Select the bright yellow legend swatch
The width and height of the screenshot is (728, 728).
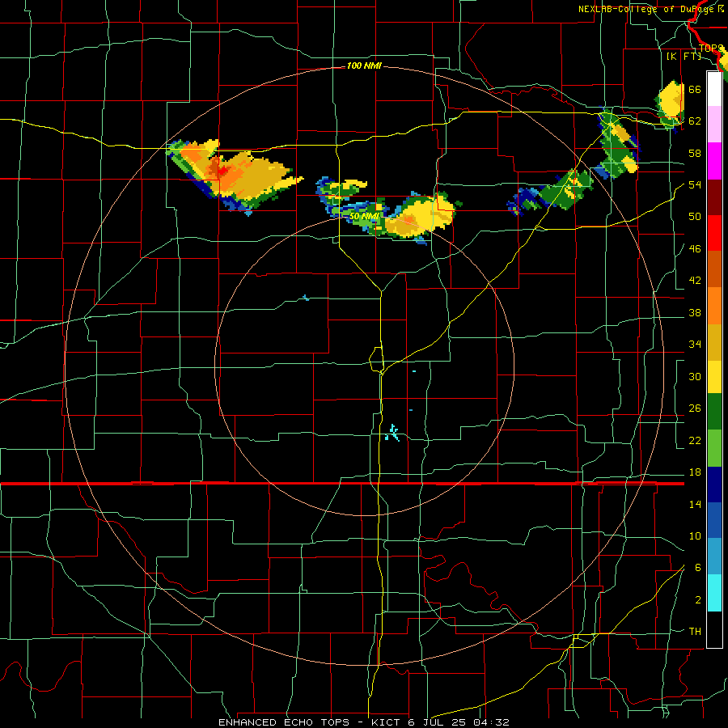point(714,377)
